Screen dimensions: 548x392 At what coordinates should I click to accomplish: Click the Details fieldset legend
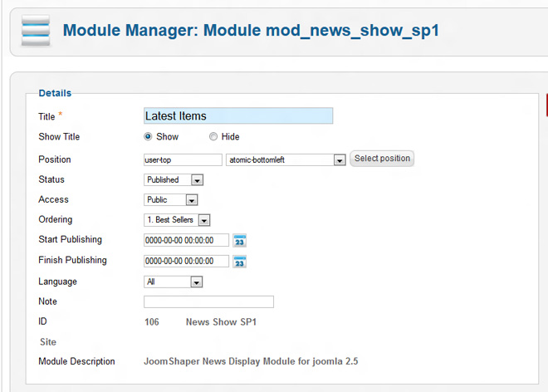pyautogui.click(x=55, y=93)
